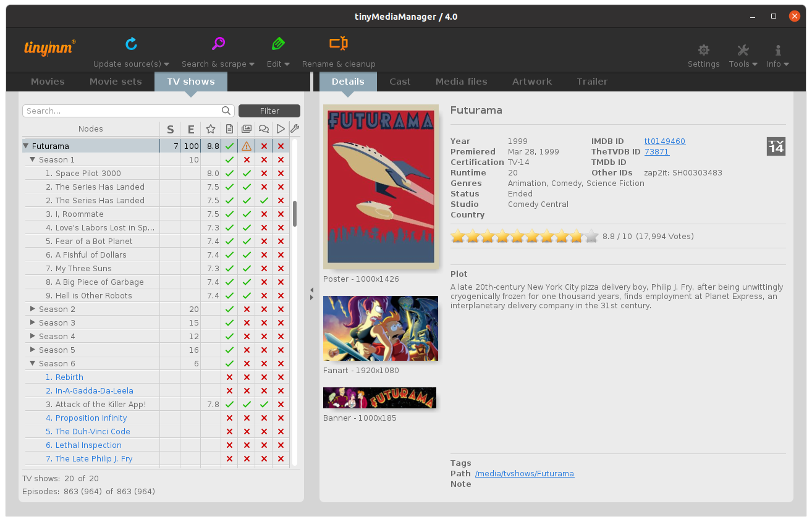Click the Info icon in toolbar
The width and height of the screenshot is (812, 522).
[777, 51]
